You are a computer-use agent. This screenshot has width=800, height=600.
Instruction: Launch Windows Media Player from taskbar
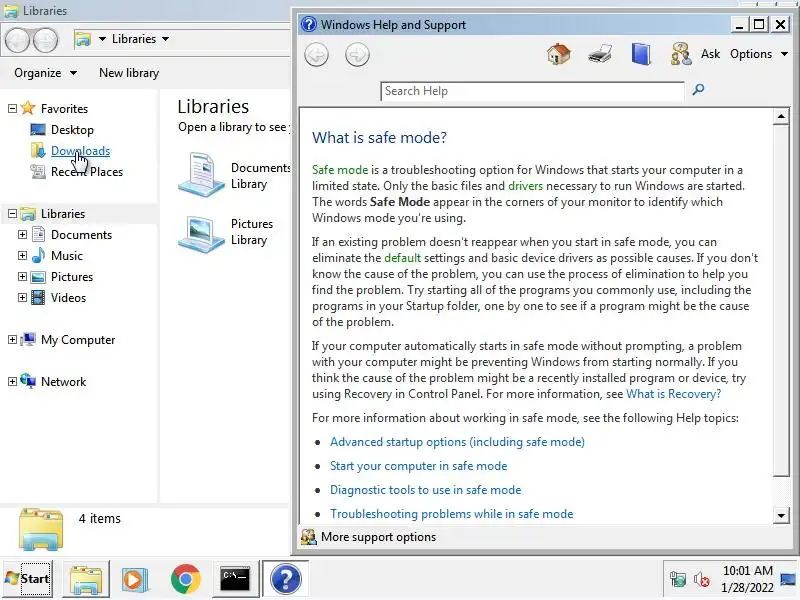click(x=135, y=579)
